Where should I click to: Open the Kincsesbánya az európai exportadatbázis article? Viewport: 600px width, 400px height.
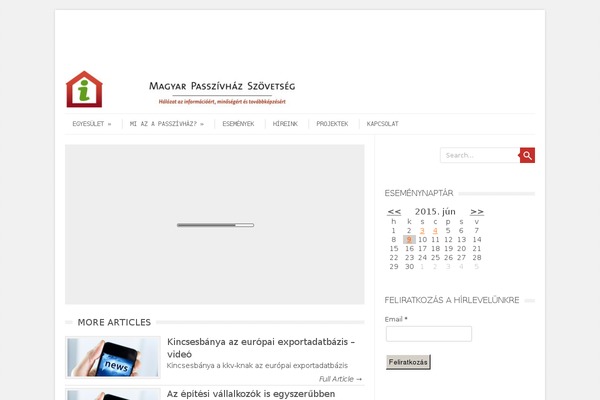point(261,348)
